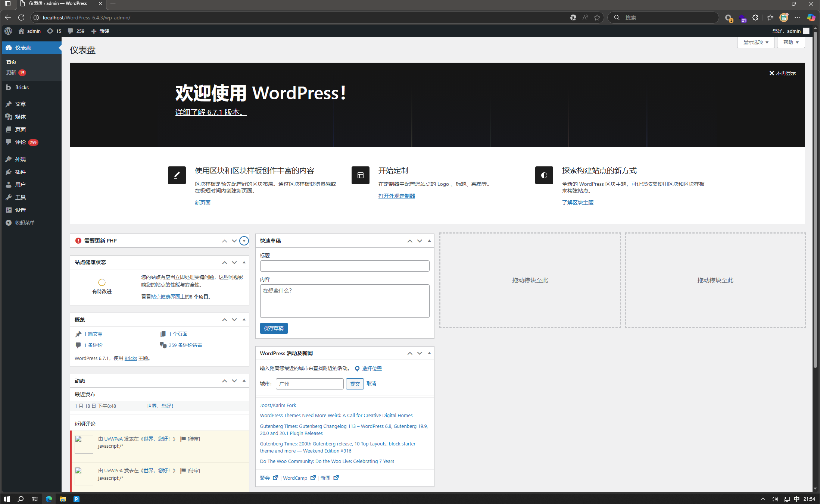
Task: Toggle the 需要更新 PHP panel
Action: 244,241
